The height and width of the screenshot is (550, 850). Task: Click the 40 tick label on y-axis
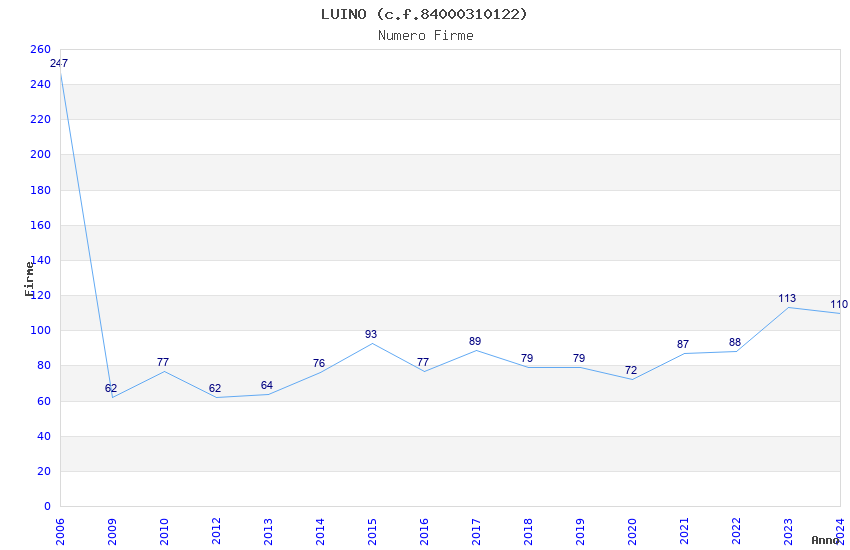[44, 436]
